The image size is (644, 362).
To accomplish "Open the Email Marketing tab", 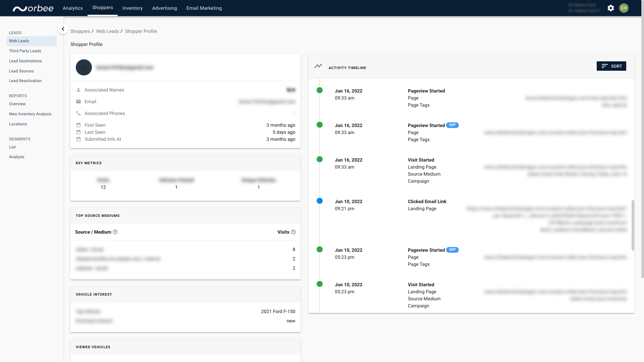I will click(204, 8).
